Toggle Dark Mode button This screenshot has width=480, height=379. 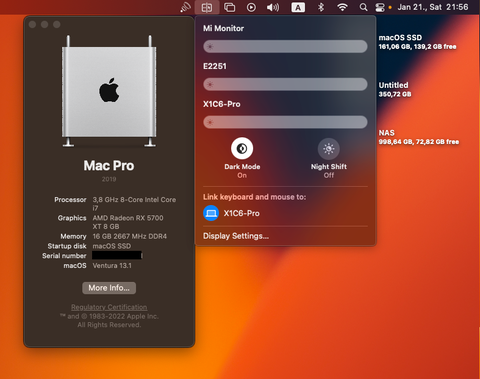[x=242, y=148]
